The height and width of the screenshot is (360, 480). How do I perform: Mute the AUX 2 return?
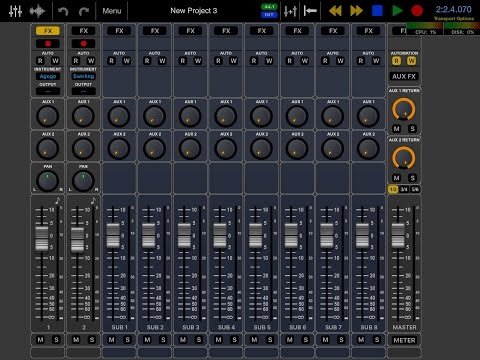[x=396, y=178]
